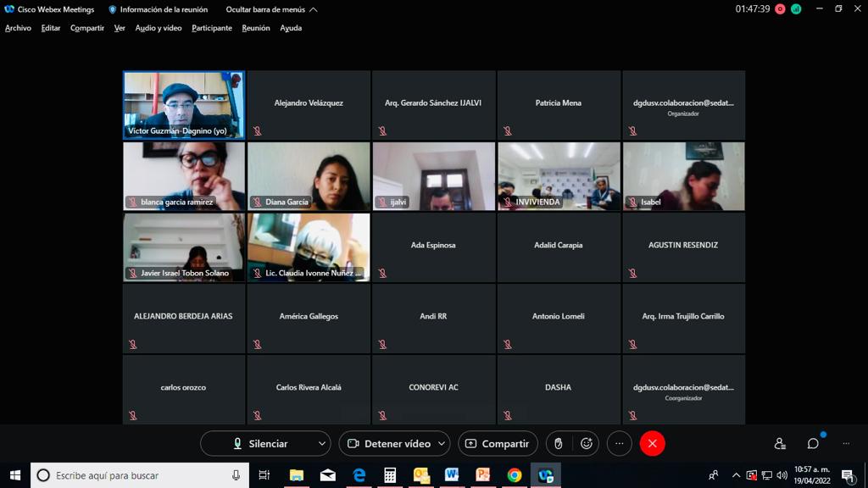The image size is (868, 488).
Task: Click muted mic icon on Andi RR tile
Action: coord(382,345)
